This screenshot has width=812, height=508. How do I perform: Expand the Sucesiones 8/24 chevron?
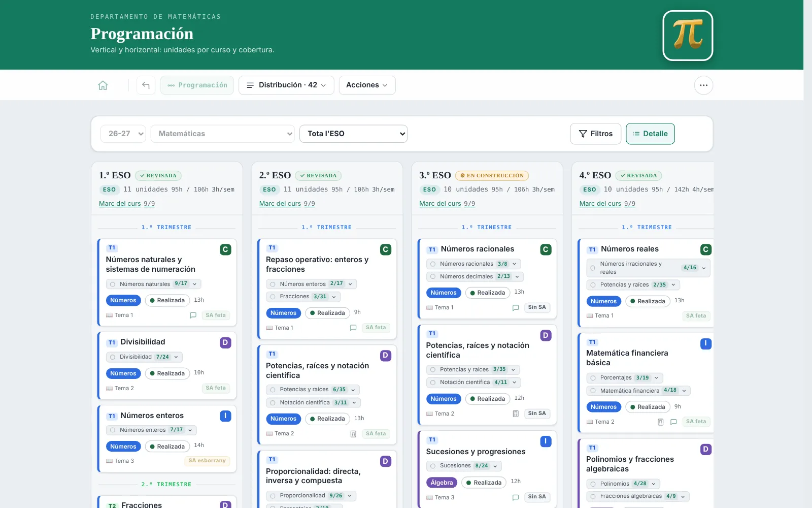495,466
